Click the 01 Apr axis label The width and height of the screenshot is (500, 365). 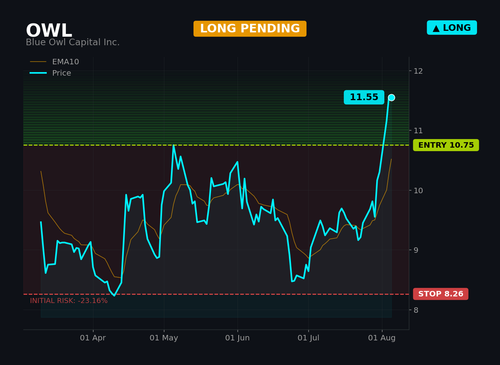pos(93,338)
